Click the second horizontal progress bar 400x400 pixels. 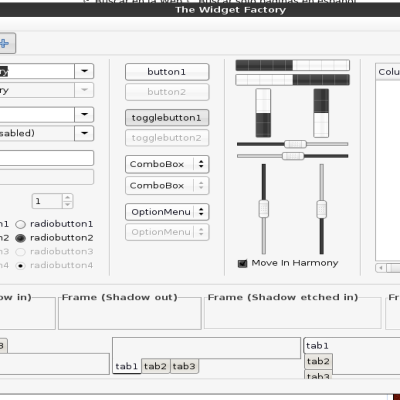click(293, 80)
